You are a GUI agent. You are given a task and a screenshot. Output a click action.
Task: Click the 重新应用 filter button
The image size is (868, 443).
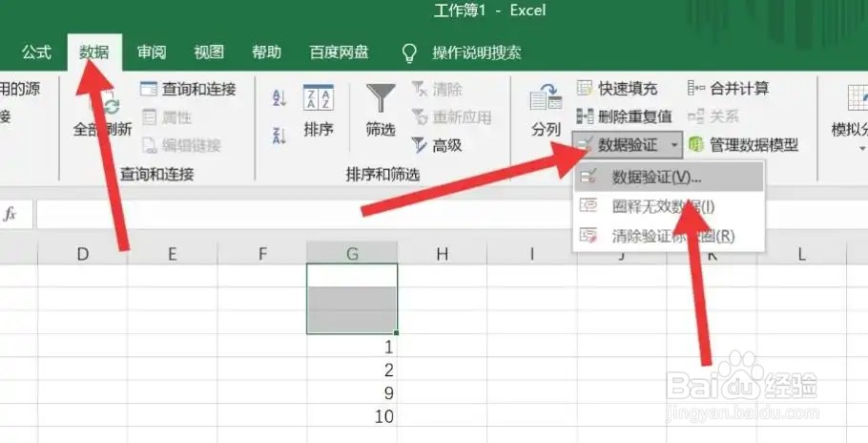click(452, 116)
